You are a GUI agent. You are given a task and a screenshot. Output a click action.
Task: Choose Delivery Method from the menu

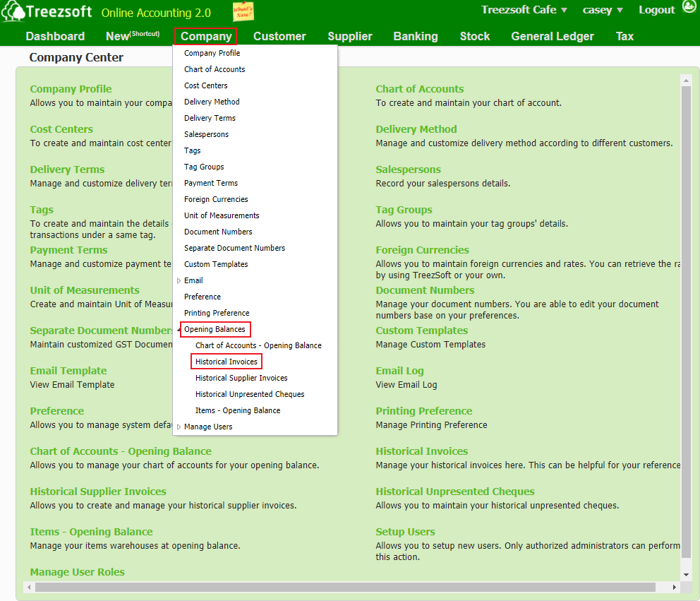212,102
